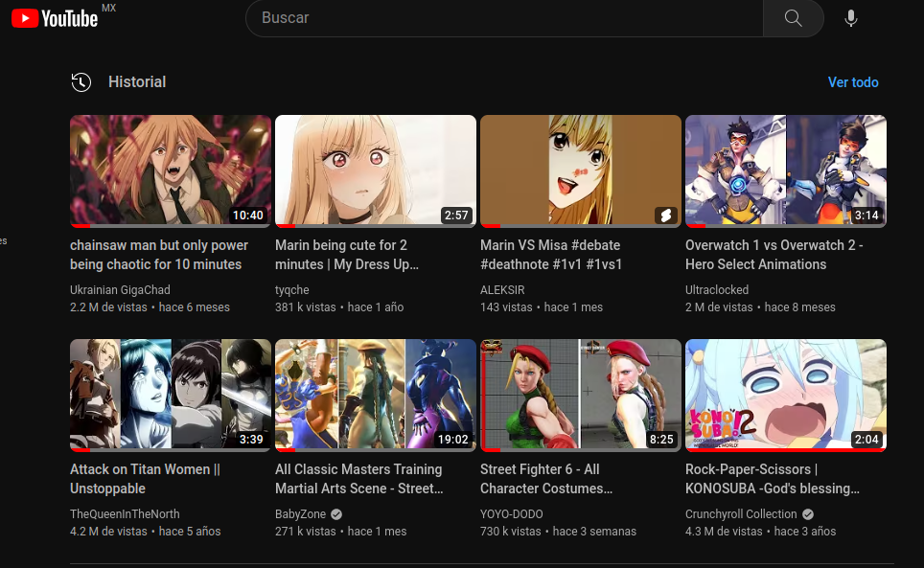924x568 pixels.
Task: Click the YouTube logo to go home
Action: coord(55,18)
